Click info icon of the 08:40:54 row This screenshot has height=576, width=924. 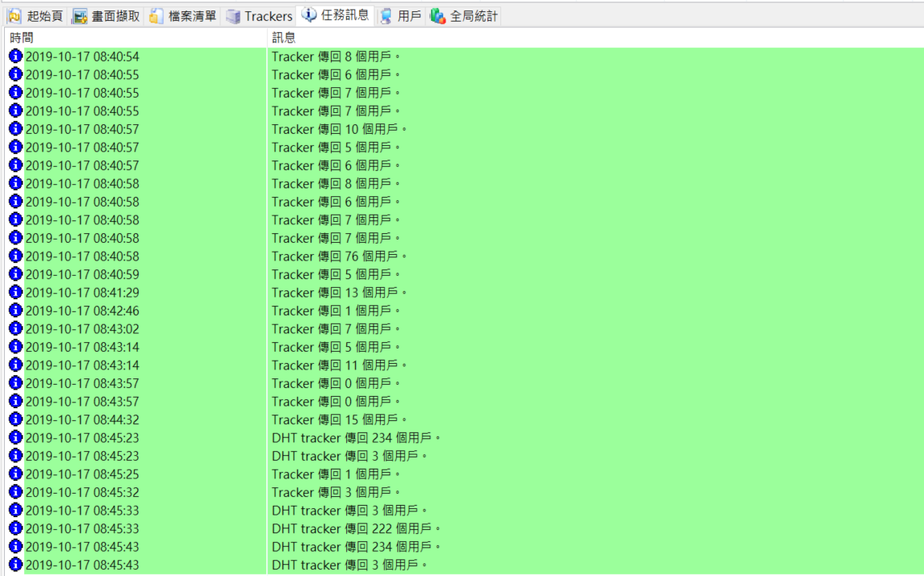15,56
